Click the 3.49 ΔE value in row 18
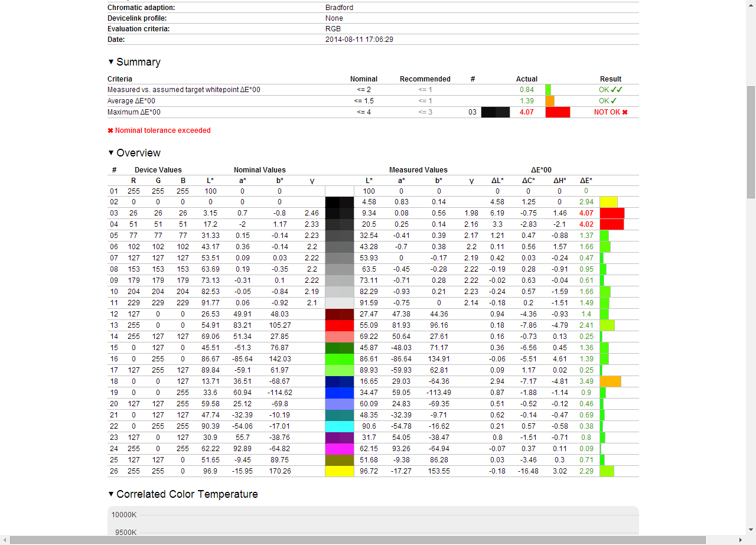Image resolution: width=756 pixels, height=545 pixels. tap(586, 381)
